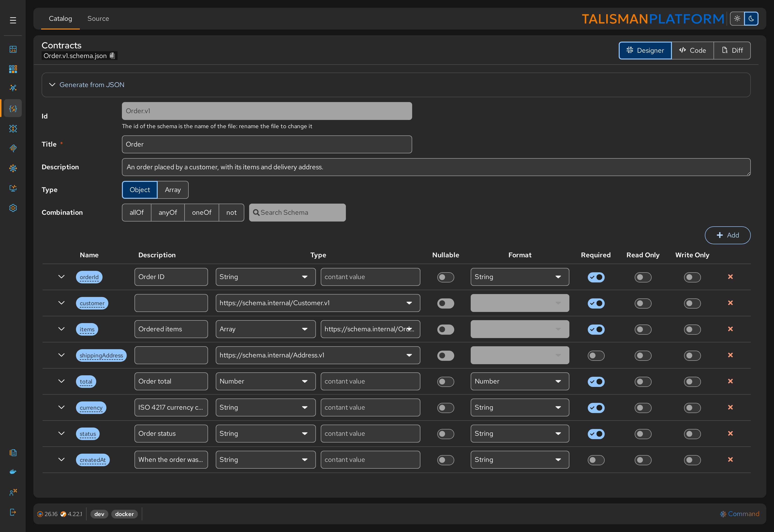Open the hamburger menu in the sidebar
774x532 pixels.
coord(13,20)
